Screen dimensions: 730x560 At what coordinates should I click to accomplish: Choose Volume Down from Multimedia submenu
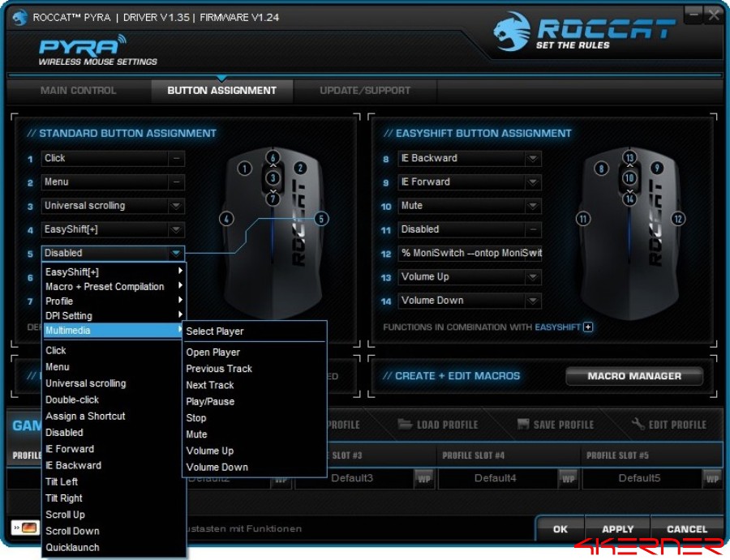[254, 467]
